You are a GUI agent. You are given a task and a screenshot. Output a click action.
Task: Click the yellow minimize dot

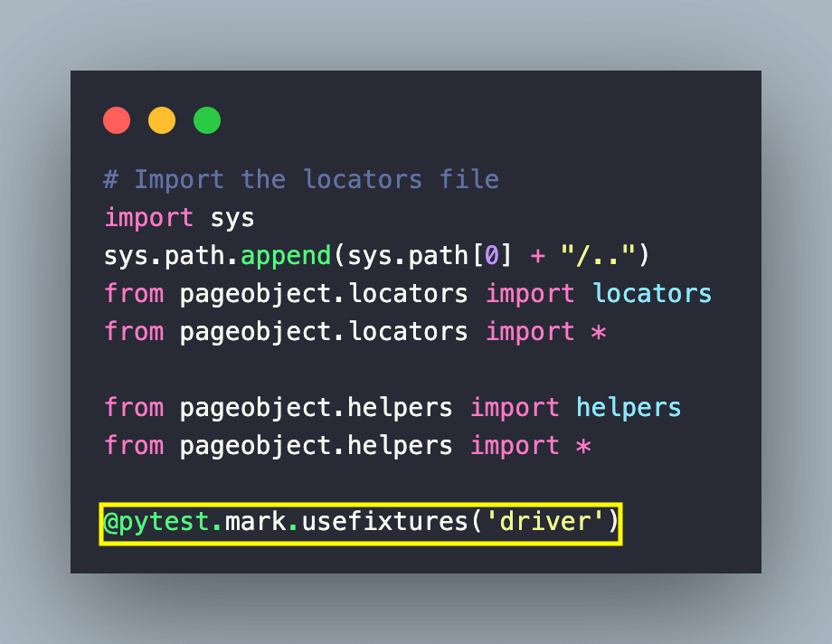[x=162, y=120]
